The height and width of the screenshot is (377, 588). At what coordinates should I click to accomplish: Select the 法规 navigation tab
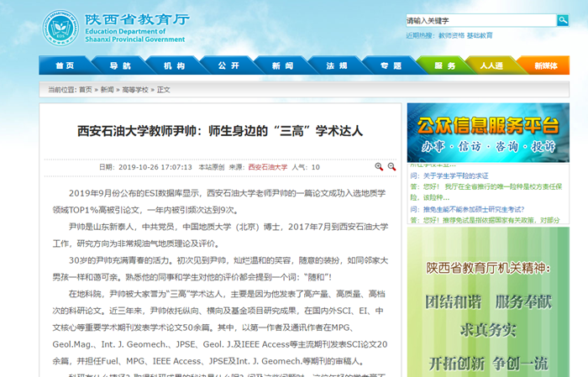337,65
